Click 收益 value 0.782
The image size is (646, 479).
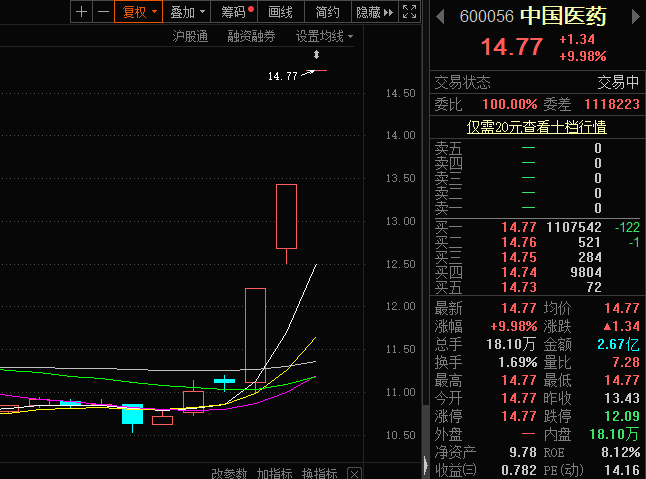click(519, 470)
